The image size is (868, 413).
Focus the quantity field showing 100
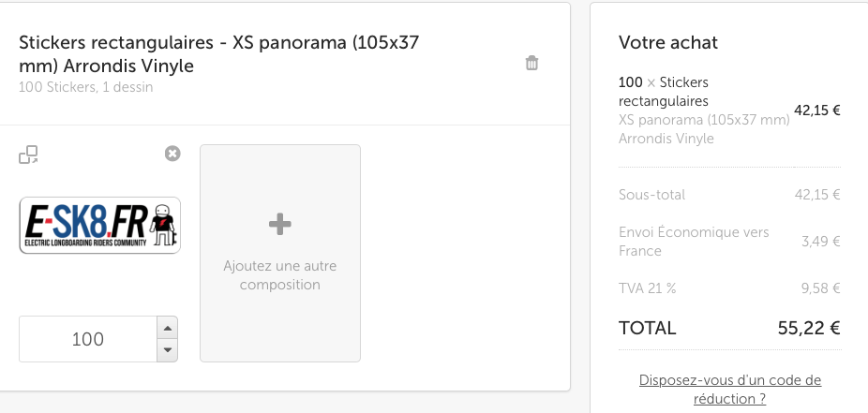tap(88, 339)
